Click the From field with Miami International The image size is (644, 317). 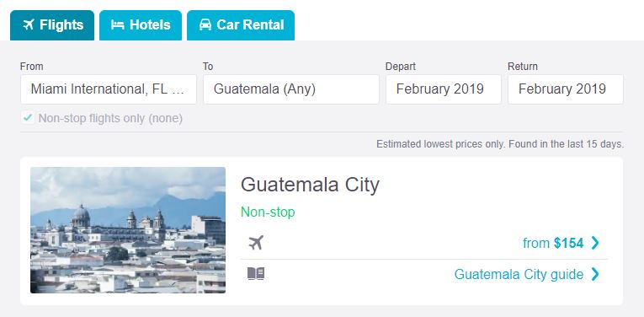tap(109, 89)
